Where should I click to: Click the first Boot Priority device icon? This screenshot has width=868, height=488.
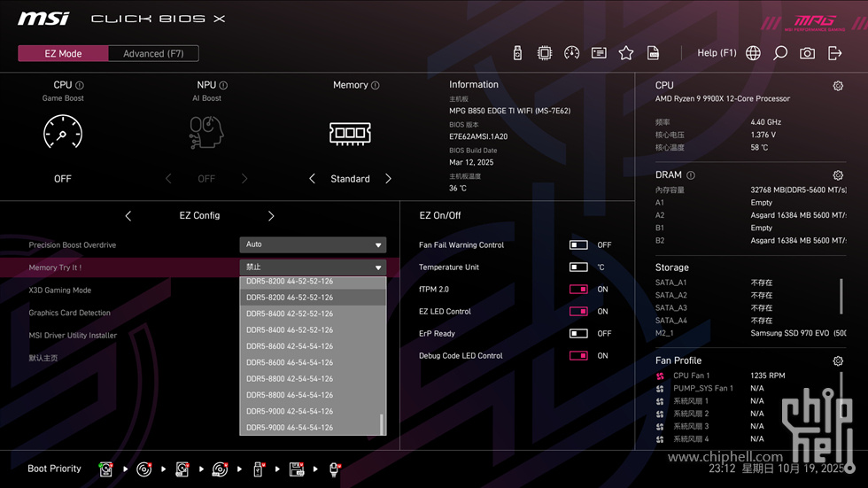point(106,469)
